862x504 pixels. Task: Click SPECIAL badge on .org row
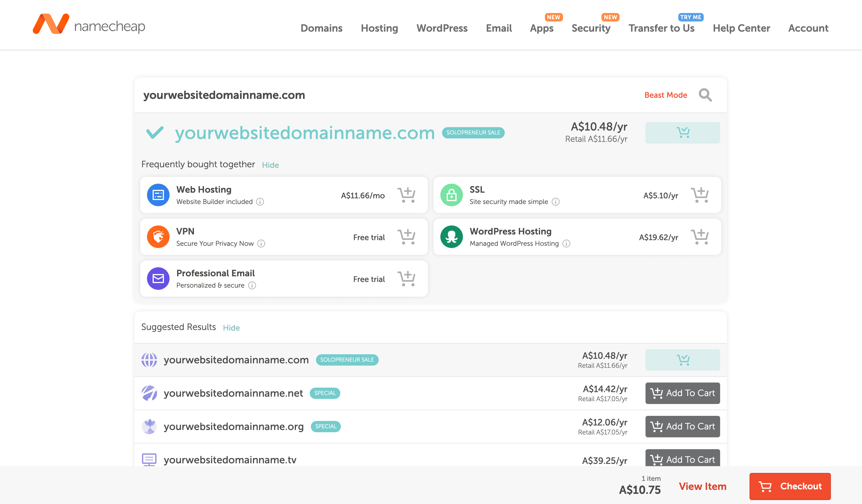point(326,426)
